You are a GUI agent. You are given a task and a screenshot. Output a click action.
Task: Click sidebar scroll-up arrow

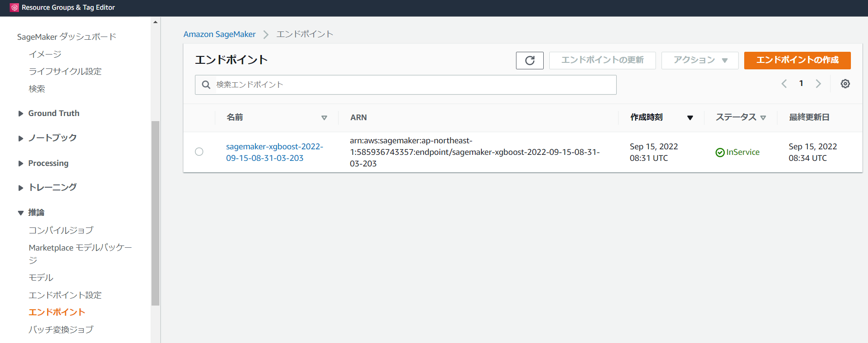[155, 22]
